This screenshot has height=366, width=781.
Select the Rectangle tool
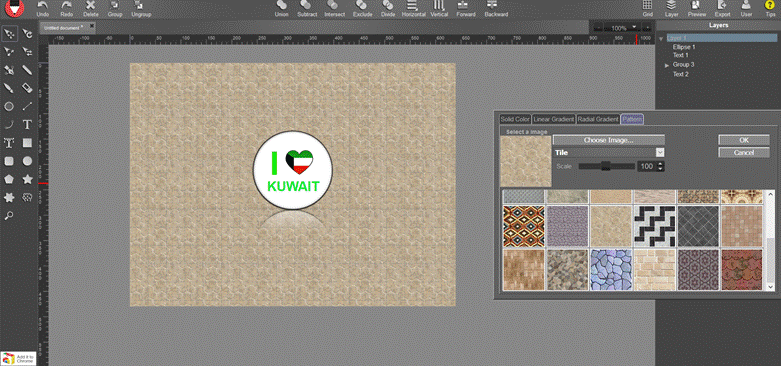pos(27,143)
